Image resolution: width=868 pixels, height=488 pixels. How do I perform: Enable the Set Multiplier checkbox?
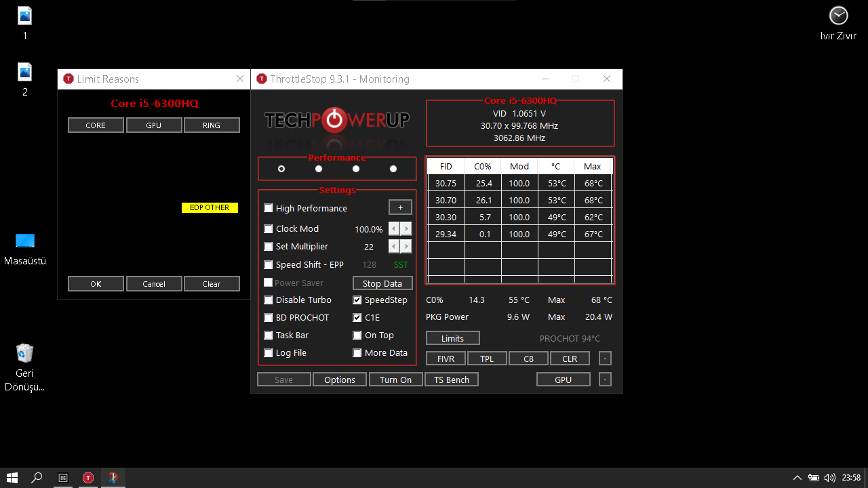[269, 247]
